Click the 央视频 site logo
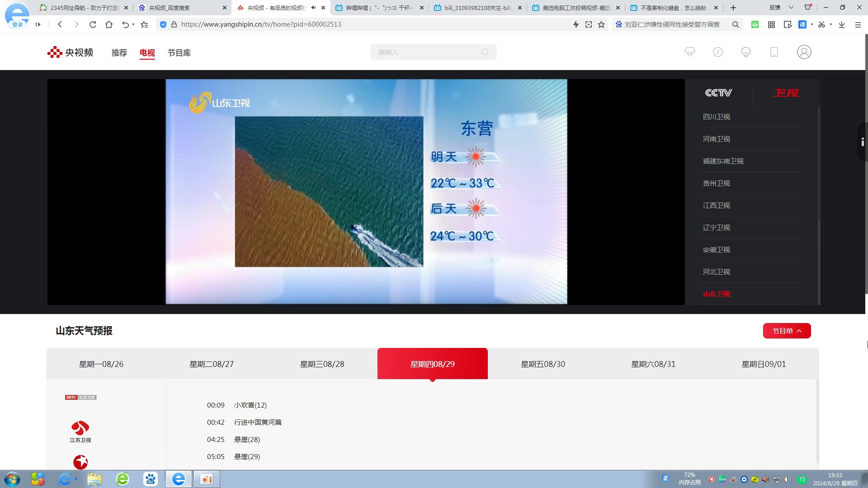This screenshot has width=868, height=488. coord(70,52)
